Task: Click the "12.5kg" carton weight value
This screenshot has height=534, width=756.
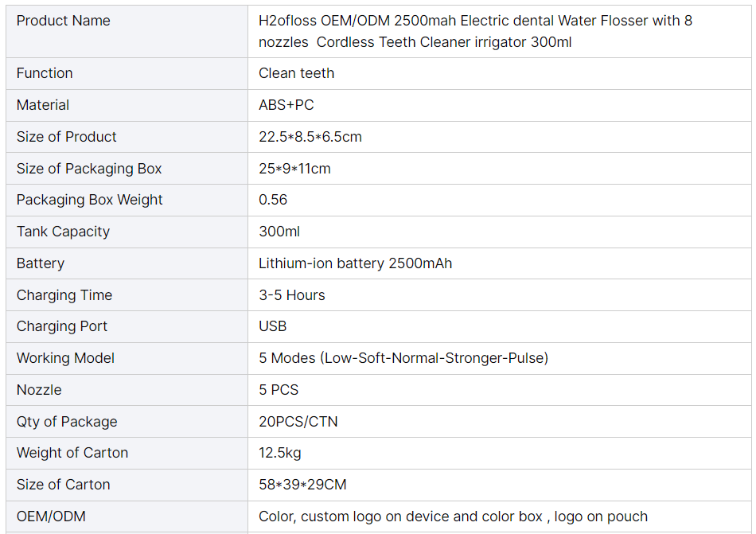Action: tap(280, 453)
